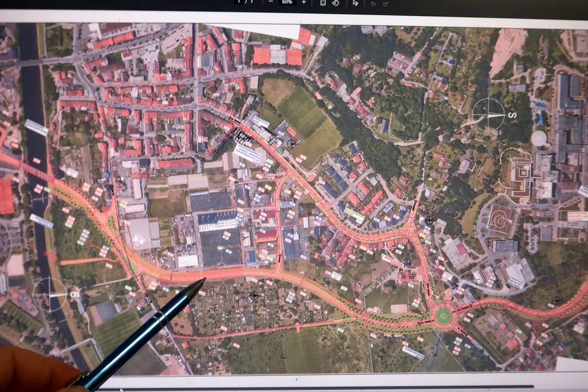Activate the draw annotation tool
Image resolution: width=588 pixels, height=392 pixels.
(x=355, y=2)
